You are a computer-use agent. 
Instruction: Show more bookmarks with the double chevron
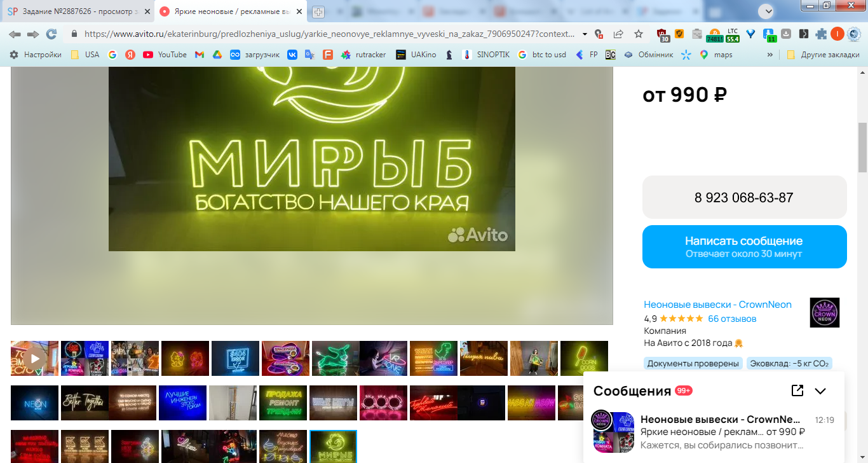click(x=770, y=55)
